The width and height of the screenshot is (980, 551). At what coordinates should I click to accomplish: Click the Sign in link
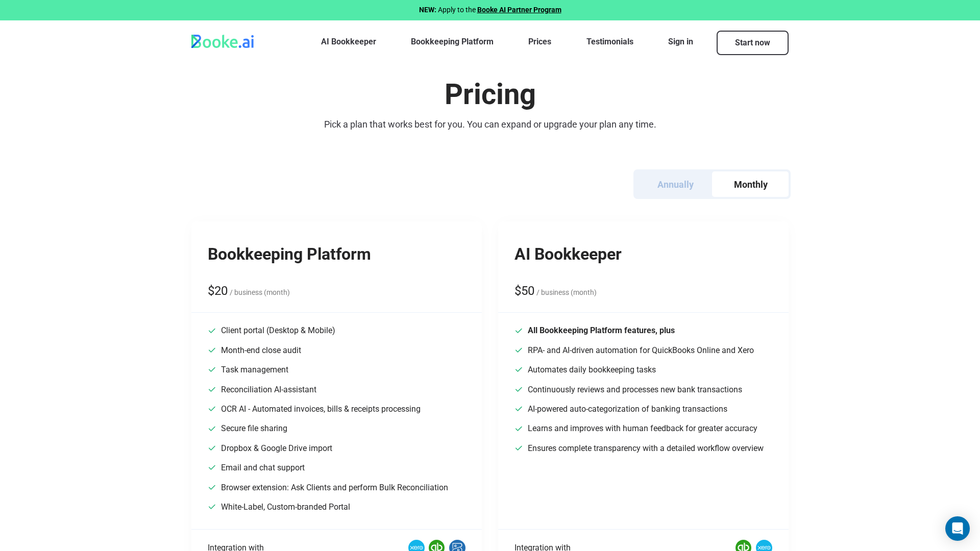tap(680, 42)
